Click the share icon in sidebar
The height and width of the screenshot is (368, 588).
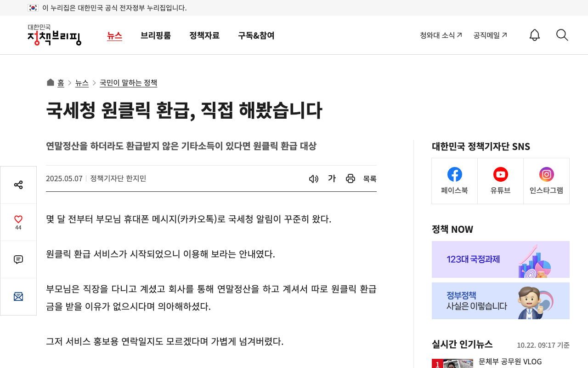pos(18,185)
